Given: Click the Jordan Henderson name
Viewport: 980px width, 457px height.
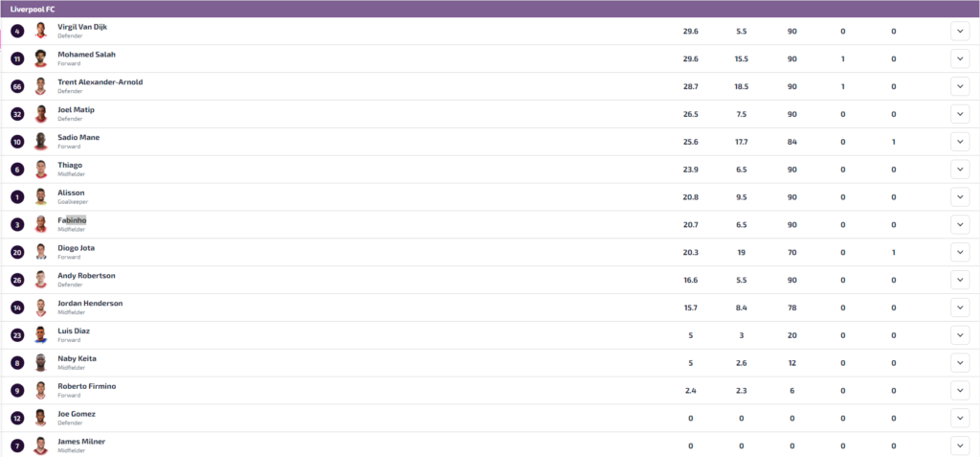Looking at the screenshot, I should tap(90, 303).
